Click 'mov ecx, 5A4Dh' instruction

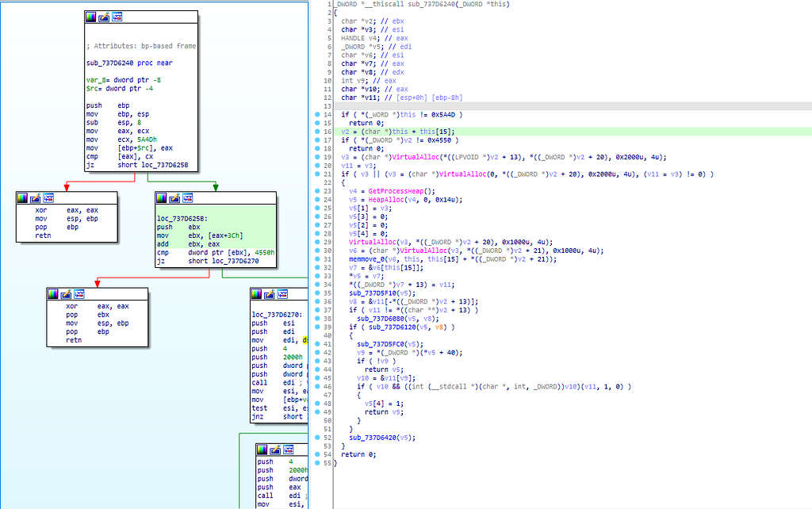121,140
